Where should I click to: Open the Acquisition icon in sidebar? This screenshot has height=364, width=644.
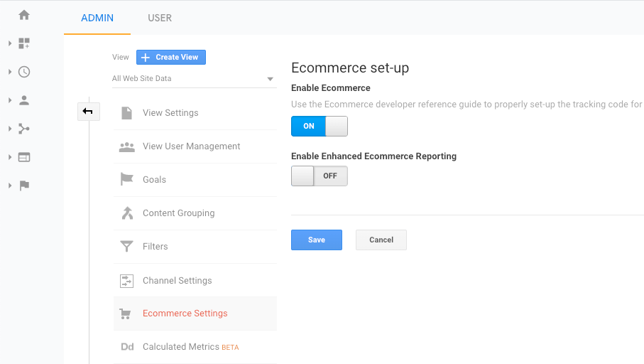point(24,129)
